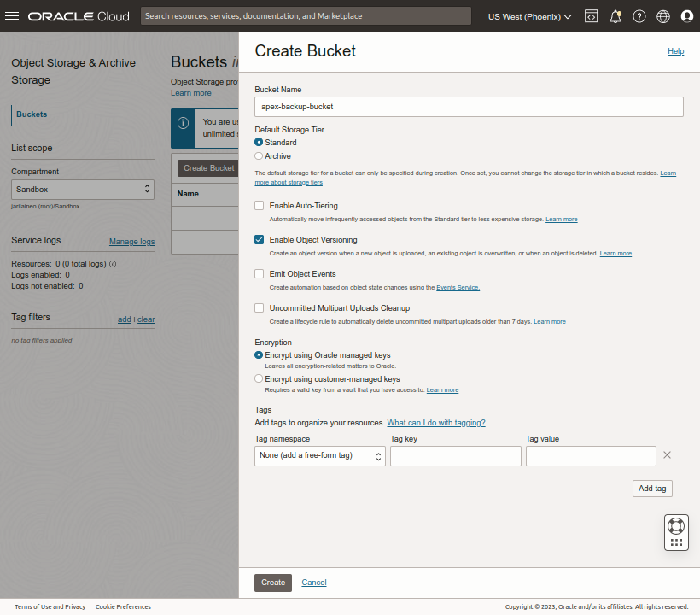Open Learn more link for Auto-Tiering
Image resolution: width=700 pixels, height=615 pixels.
click(x=561, y=220)
